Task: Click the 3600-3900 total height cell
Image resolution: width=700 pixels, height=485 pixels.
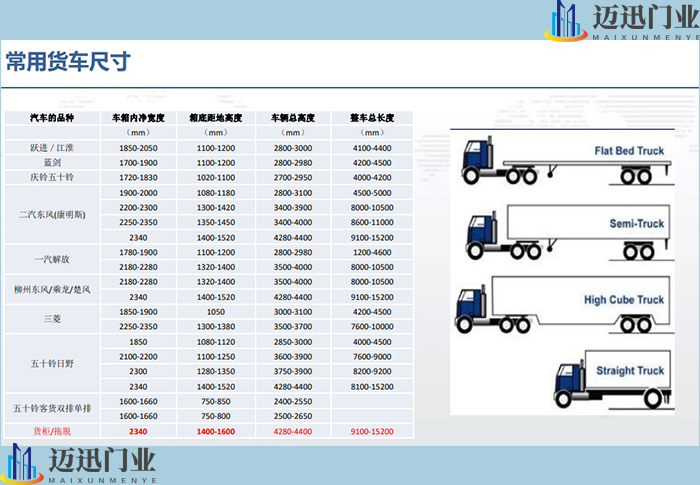Action: point(293,356)
